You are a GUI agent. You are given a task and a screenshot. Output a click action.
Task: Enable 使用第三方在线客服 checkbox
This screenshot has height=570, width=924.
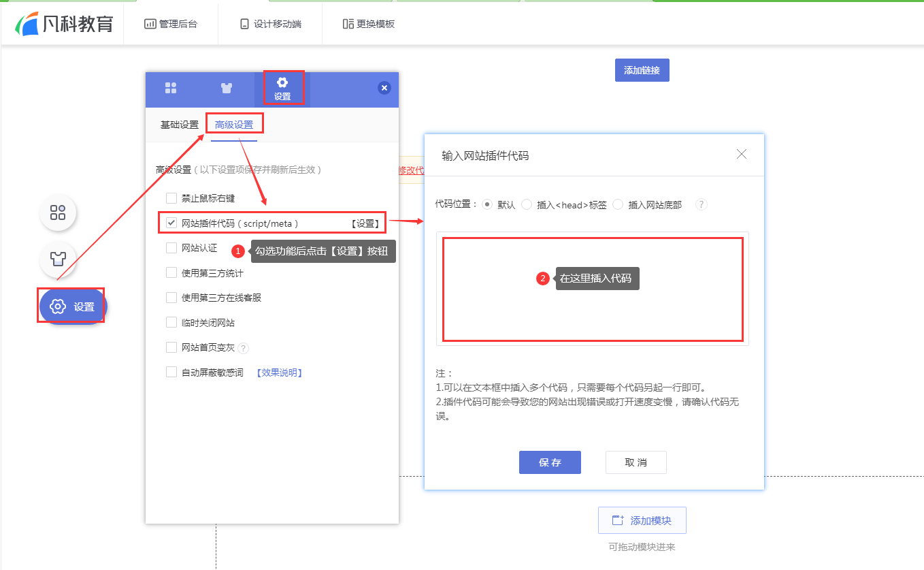(171, 298)
